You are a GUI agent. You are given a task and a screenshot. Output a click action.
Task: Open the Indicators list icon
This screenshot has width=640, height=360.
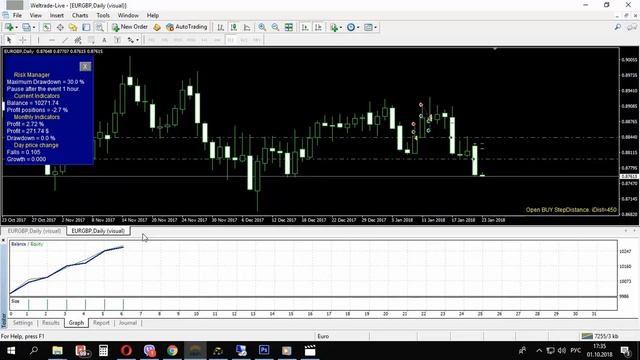point(334,27)
